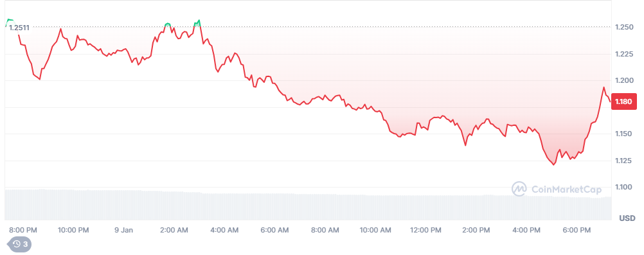Viewport: 644px width, 255px height.
Task: Click the 1.200 price axis label
Action: pyautogui.click(x=623, y=80)
